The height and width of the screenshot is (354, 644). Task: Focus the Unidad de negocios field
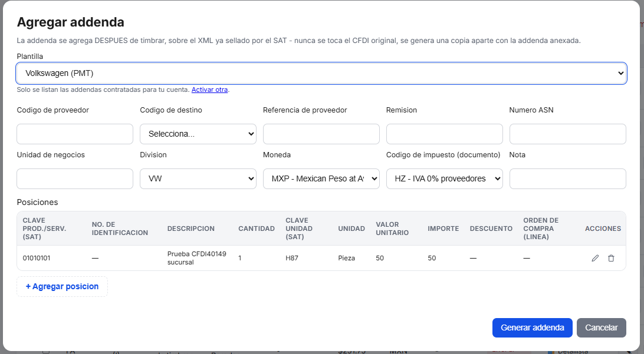(75, 179)
